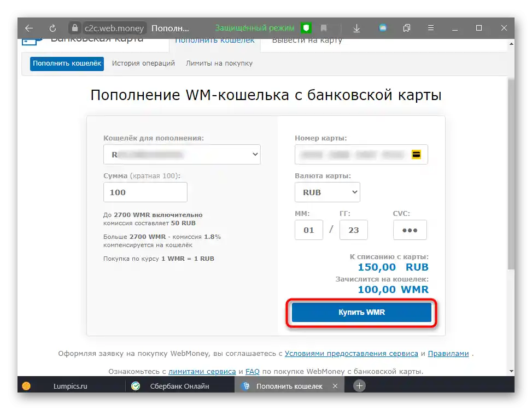532x410 pixels.
Task: Click the Покупка по курсу text line
Action: (x=159, y=259)
